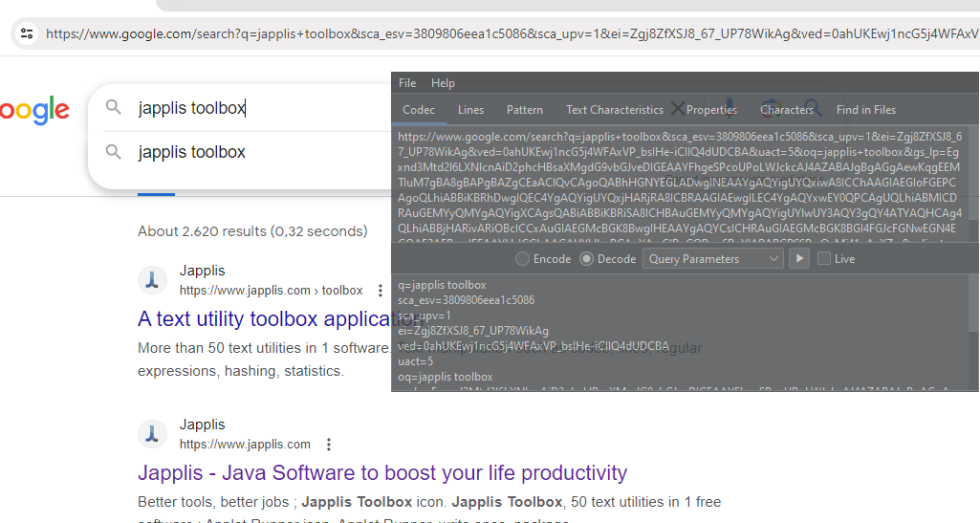Open more options for the japplis.com toolbox result
The height and width of the screenshot is (523, 980).
click(380, 291)
